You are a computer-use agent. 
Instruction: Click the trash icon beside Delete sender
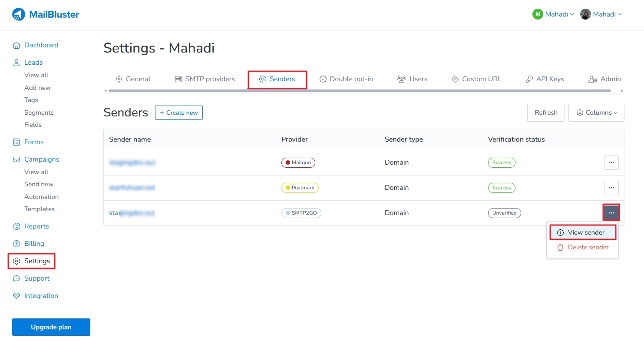click(560, 247)
